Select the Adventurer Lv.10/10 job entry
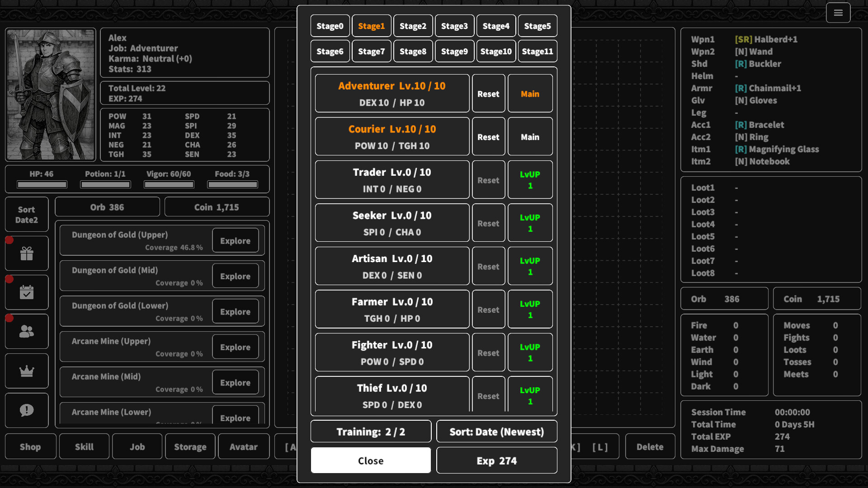This screenshot has height=488, width=868. [x=392, y=94]
